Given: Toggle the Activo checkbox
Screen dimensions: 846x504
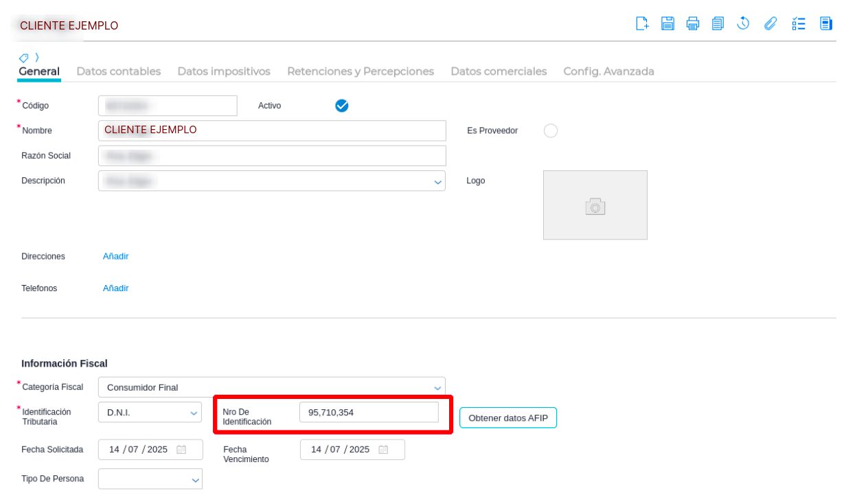Looking at the screenshot, I should coord(341,106).
